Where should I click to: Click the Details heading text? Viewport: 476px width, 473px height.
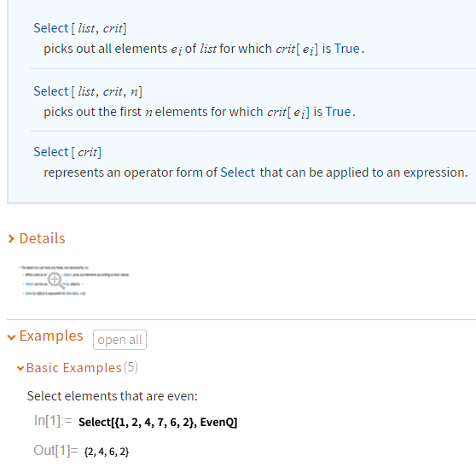pyautogui.click(x=42, y=238)
